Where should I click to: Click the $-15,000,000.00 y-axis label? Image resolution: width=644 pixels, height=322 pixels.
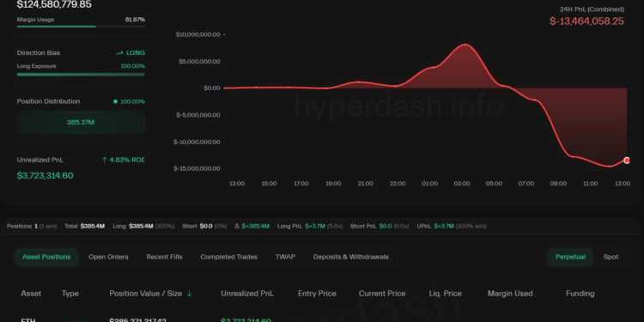point(197,168)
